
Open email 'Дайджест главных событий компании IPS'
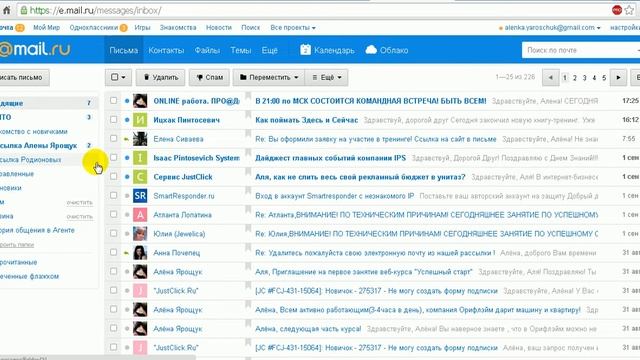pos(331,158)
